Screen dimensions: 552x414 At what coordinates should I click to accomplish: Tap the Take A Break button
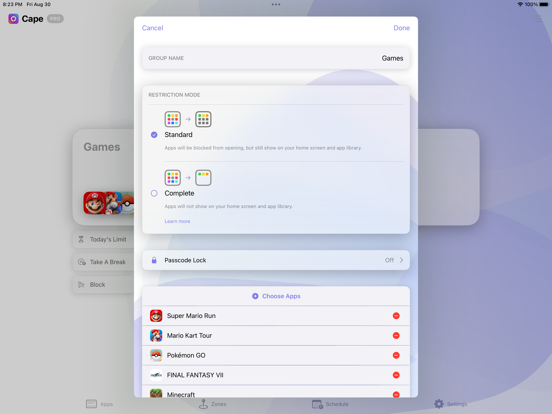pyautogui.click(x=104, y=262)
